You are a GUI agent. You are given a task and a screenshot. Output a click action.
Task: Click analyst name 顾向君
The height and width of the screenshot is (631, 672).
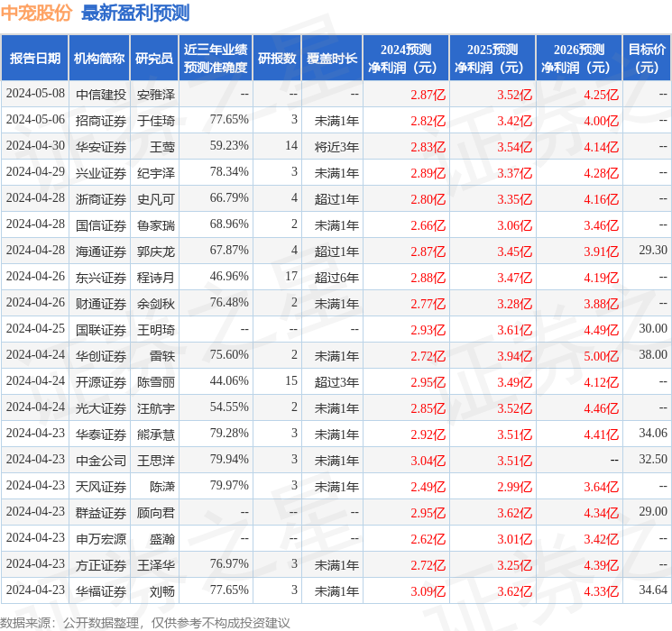(x=156, y=513)
